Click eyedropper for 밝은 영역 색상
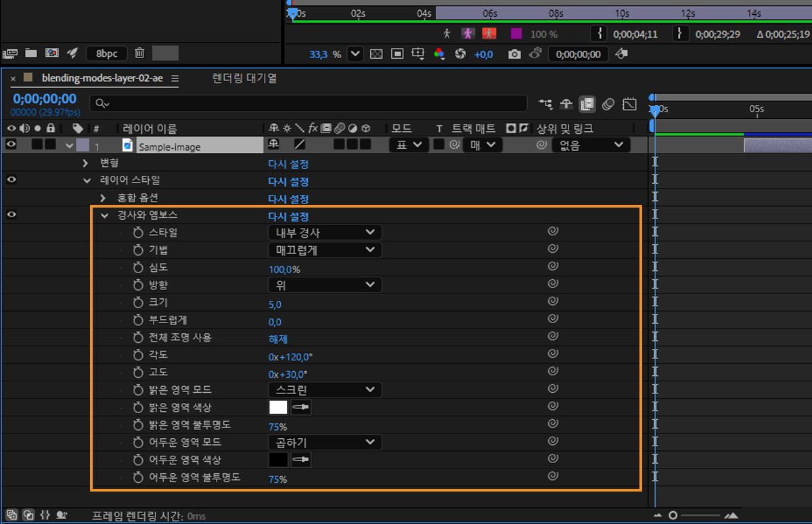This screenshot has width=812, height=524. (300, 407)
